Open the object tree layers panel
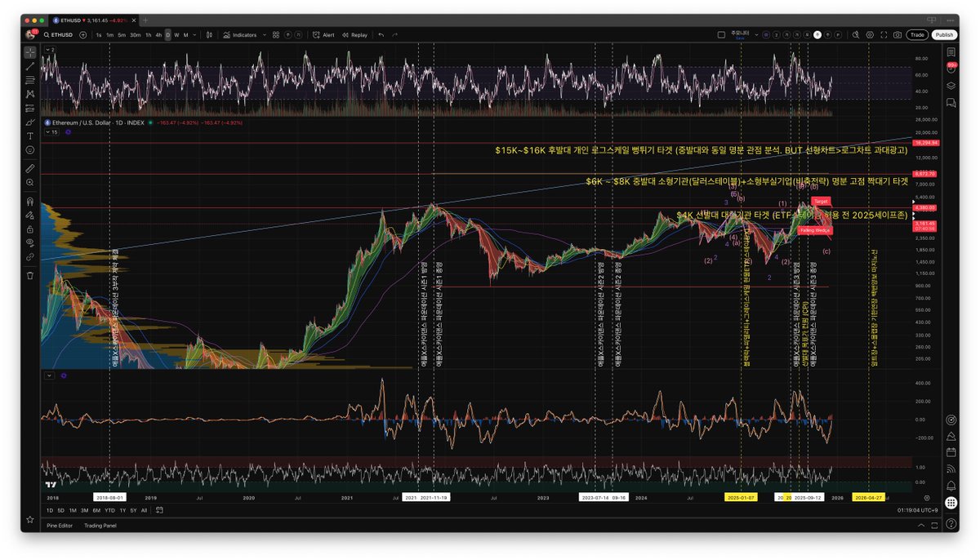The image size is (980, 560). (x=951, y=86)
